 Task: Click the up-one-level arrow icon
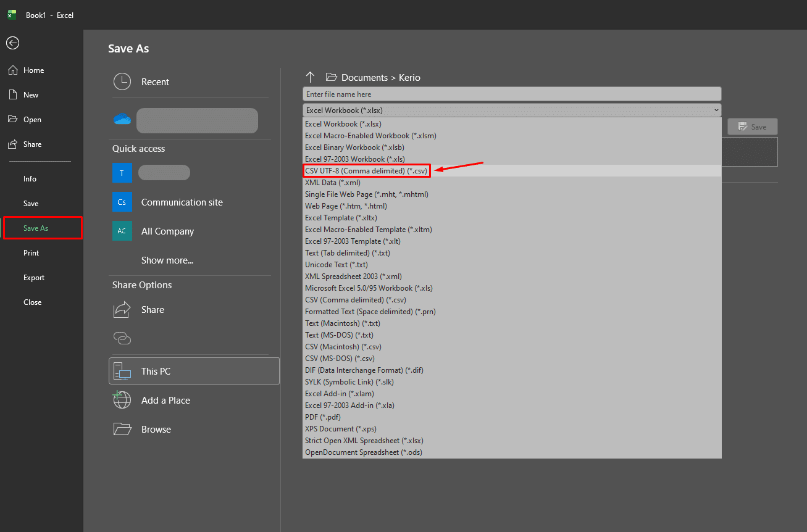pyautogui.click(x=311, y=77)
